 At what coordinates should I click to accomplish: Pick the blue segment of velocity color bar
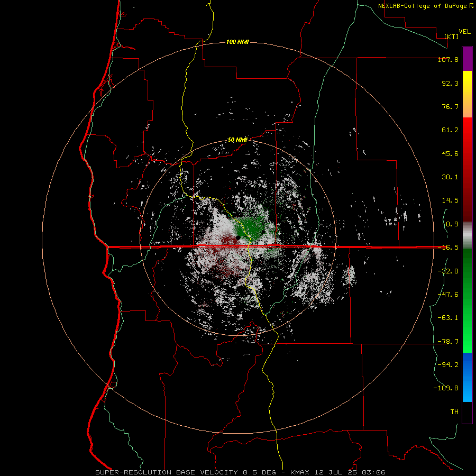tap(467, 377)
